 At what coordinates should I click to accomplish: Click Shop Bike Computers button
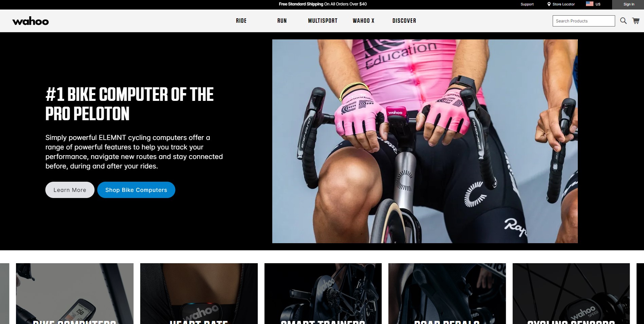pyautogui.click(x=136, y=190)
